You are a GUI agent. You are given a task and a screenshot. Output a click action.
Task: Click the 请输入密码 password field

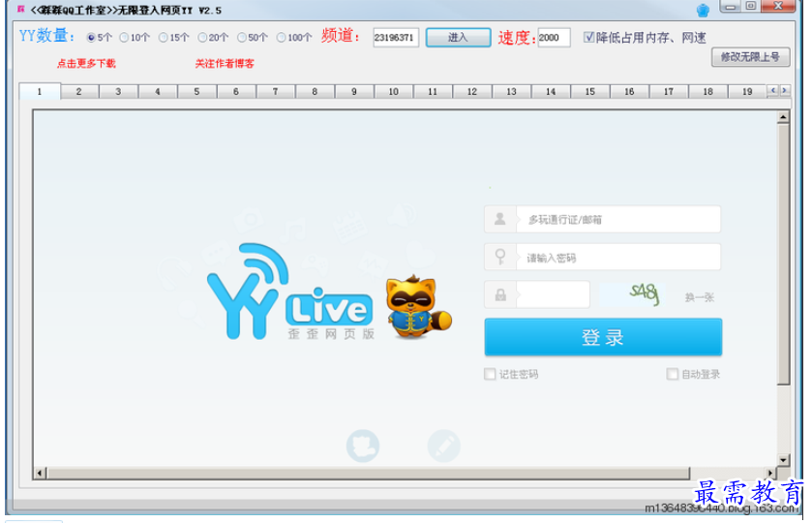click(x=618, y=257)
